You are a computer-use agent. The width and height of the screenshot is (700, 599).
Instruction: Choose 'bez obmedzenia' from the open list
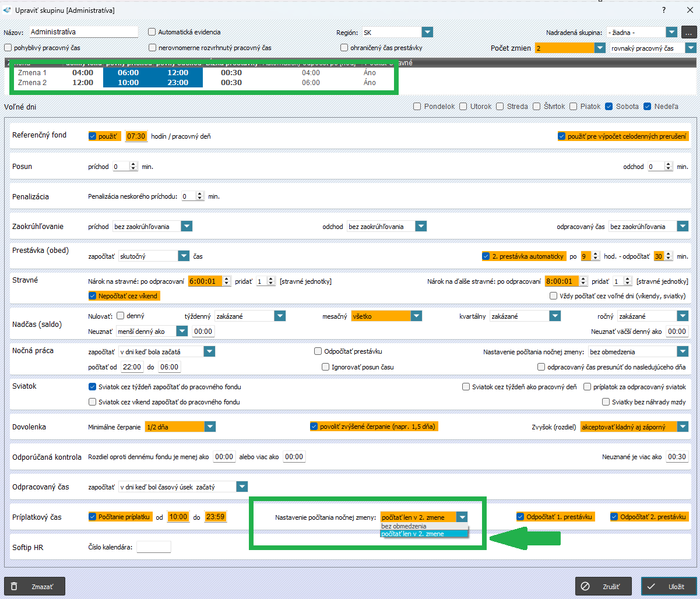pos(403,526)
